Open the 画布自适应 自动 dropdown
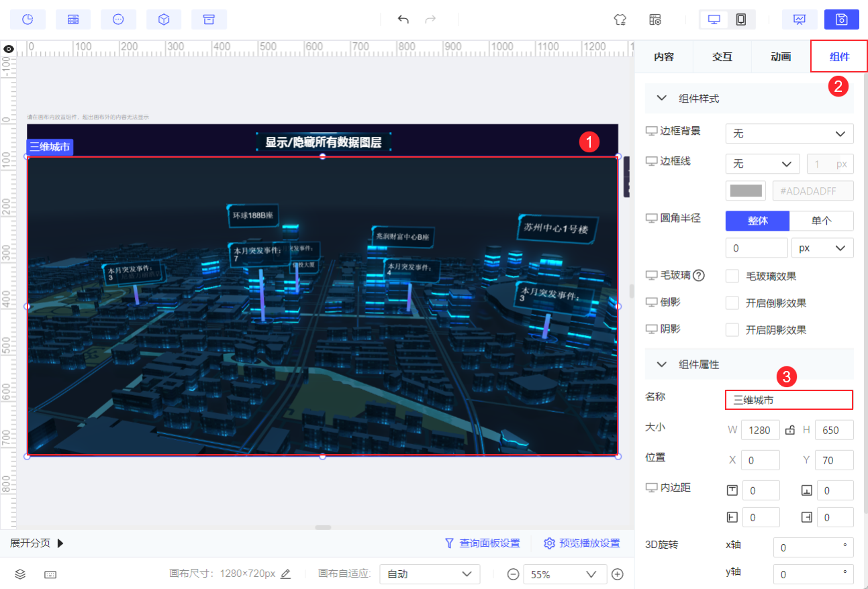Viewport: 868px width, 589px height. point(430,574)
